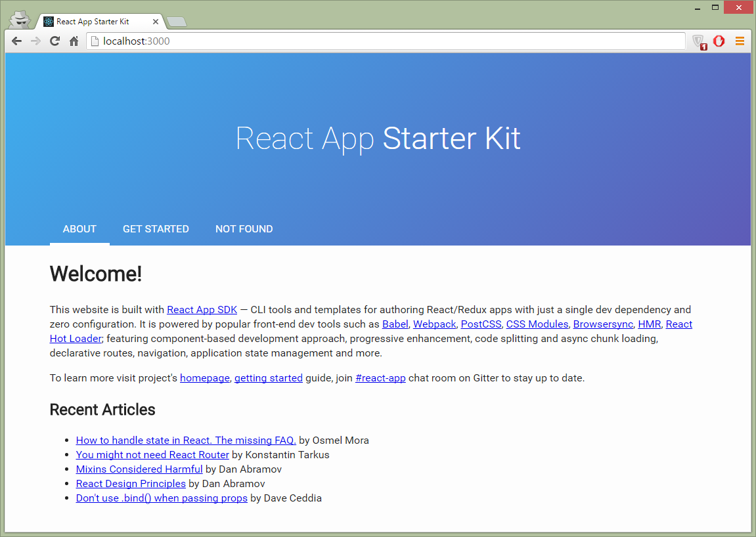
Task: Read the Mixins Considered Harmful article
Action: 139,469
